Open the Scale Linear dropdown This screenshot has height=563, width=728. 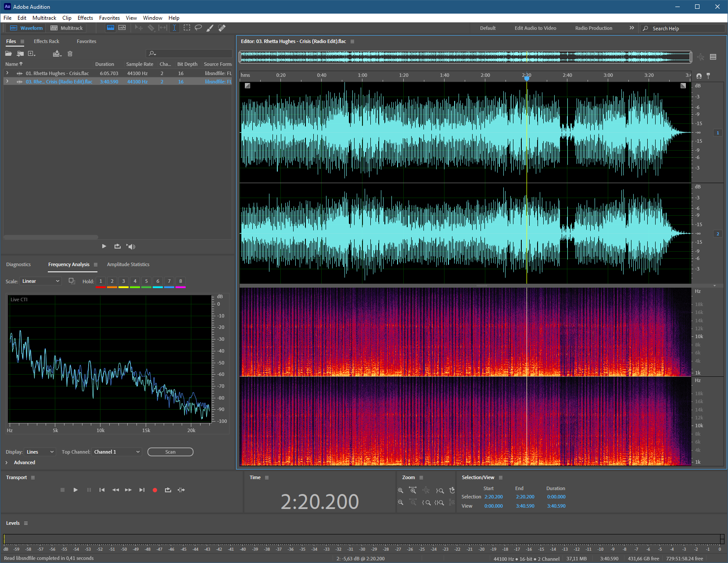point(41,281)
